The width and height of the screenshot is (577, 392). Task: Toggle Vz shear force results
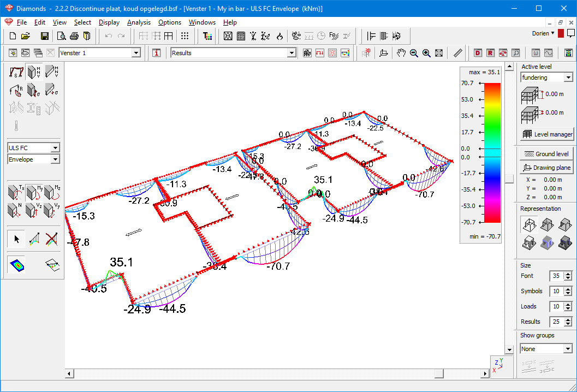(34, 210)
